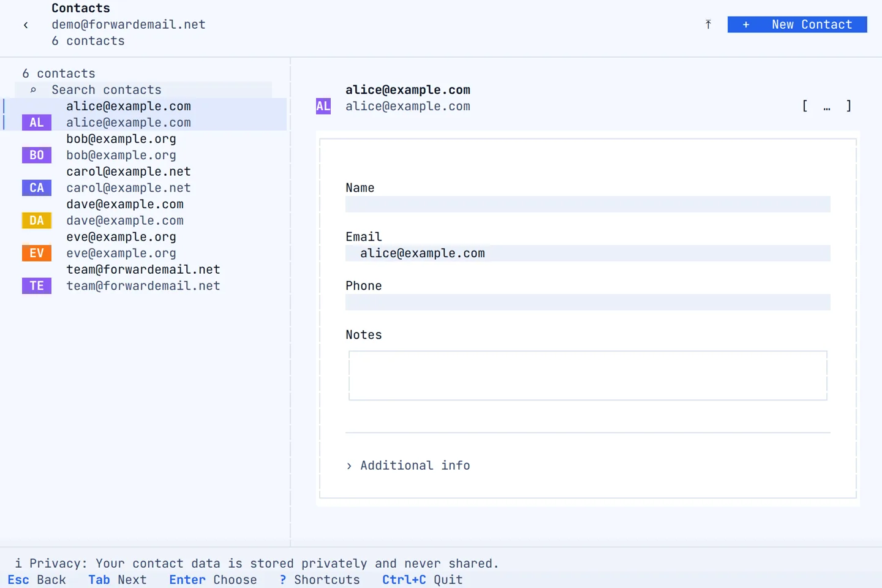Click the magnifier search icon
This screenshot has height=588, width=882.
(x=33, y=90)
